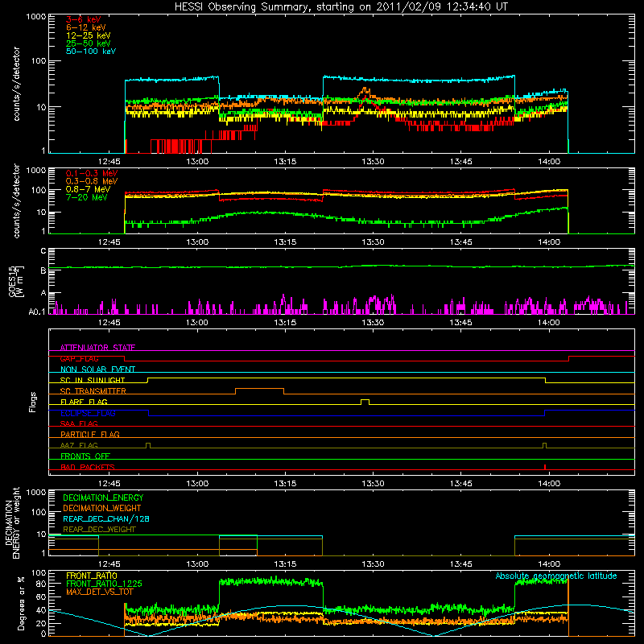The image size is (644, 644).
Task: Click the PARTICLE_FLAG label
Action: (x=90, y=434)
